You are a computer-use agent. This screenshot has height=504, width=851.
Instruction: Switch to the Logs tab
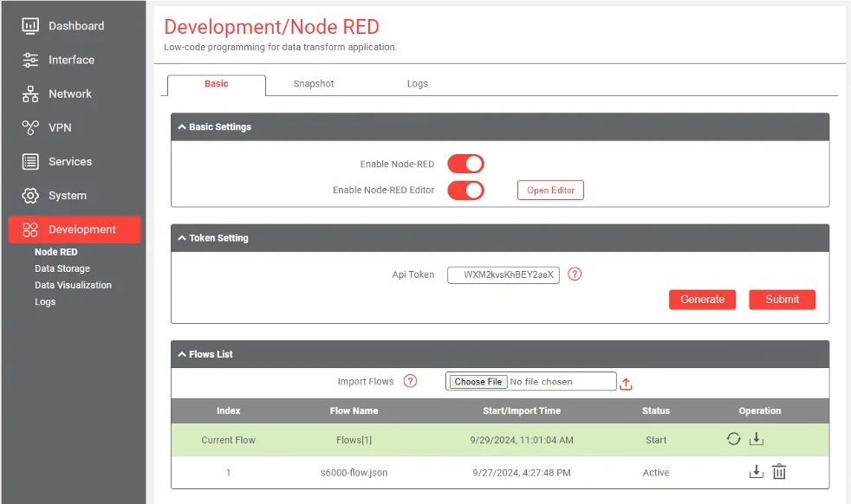click(418, 84)
